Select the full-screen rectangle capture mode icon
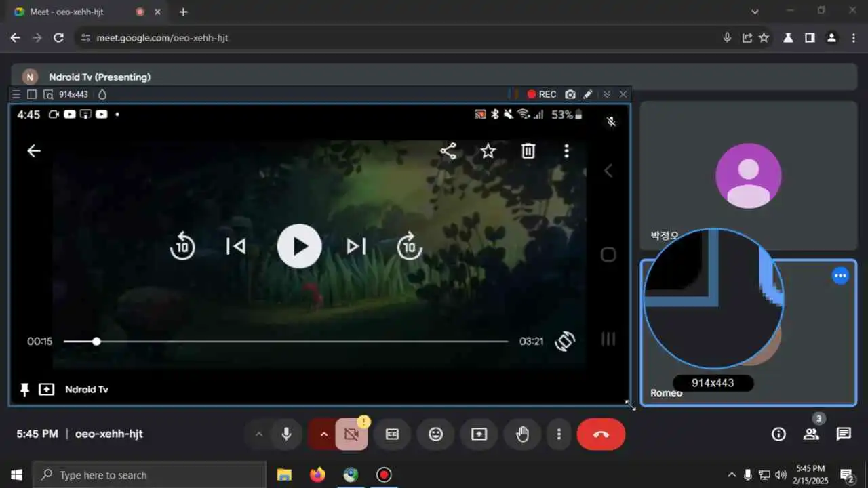Screen dimensions: 868x488 tap(32, 94)
